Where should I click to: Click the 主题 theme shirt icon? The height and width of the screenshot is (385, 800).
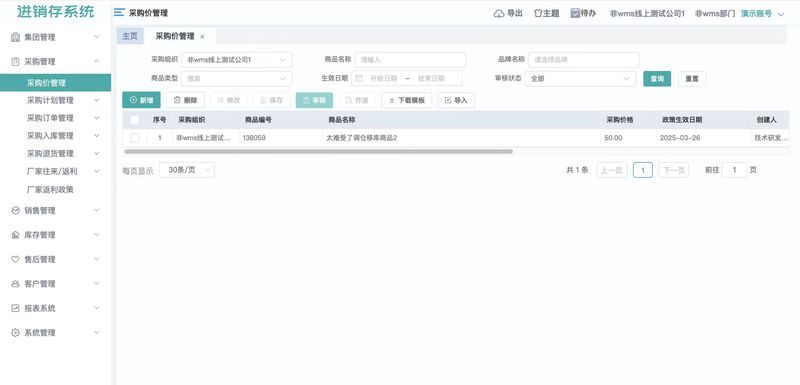(538, 13)
